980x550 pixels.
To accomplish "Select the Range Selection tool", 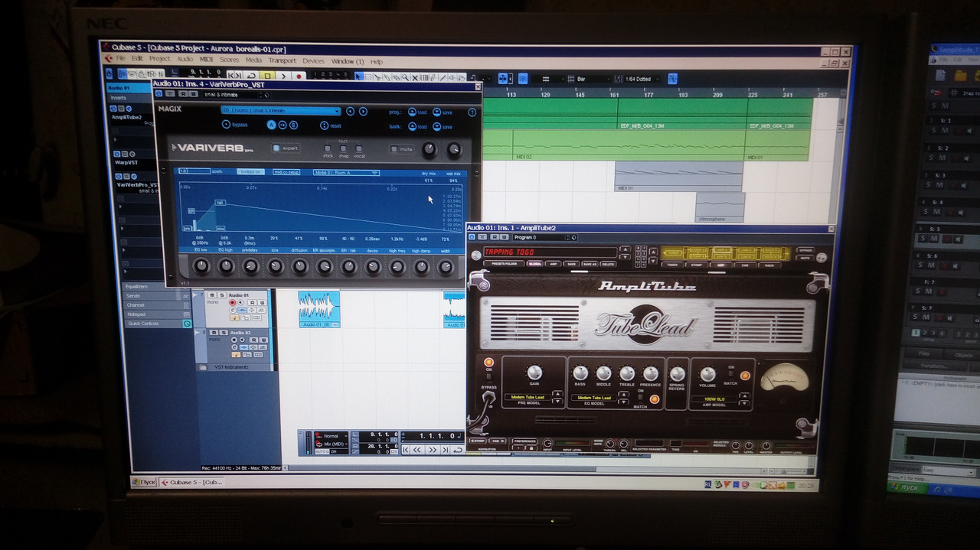I will tap(368, 77).
